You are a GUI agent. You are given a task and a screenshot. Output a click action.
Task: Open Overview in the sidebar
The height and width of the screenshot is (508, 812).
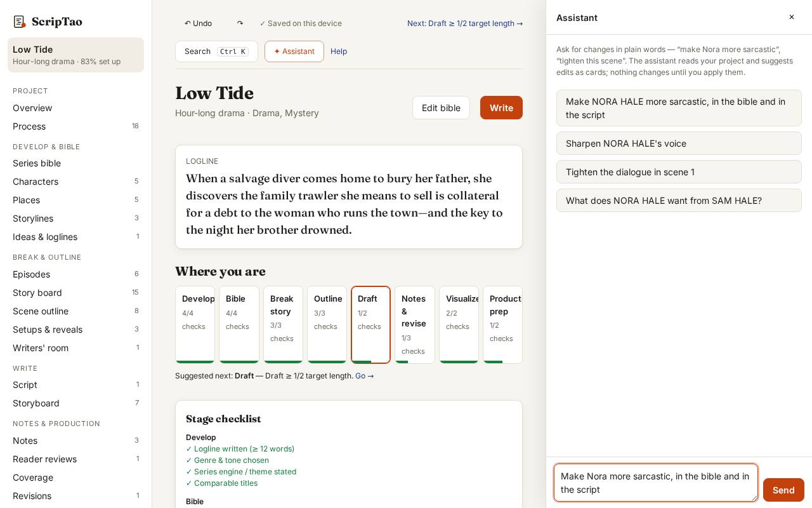click(x=75, y=108)
